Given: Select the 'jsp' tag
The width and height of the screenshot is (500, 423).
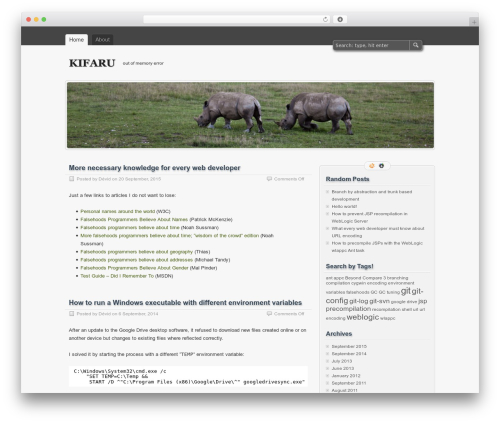Looking at the screenshot, I should (x=423, y=301).
